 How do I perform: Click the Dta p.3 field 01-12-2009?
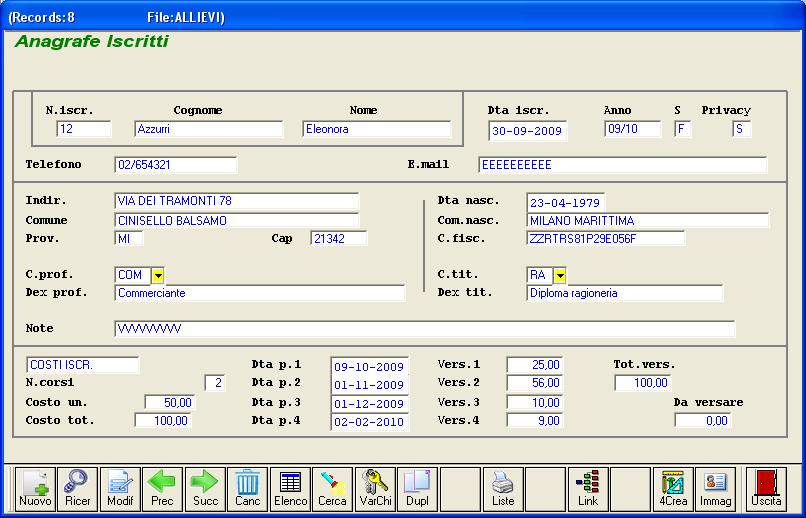(370, 403)
